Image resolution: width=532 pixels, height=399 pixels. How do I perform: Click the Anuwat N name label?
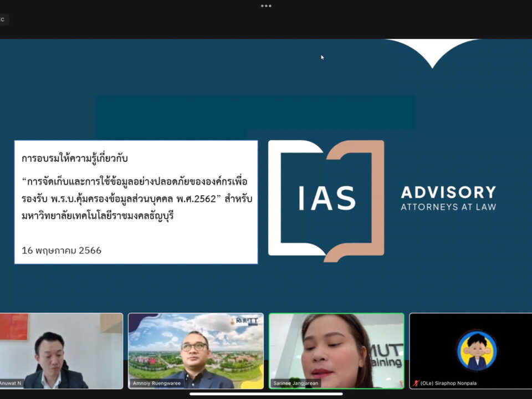coord(11,383)
